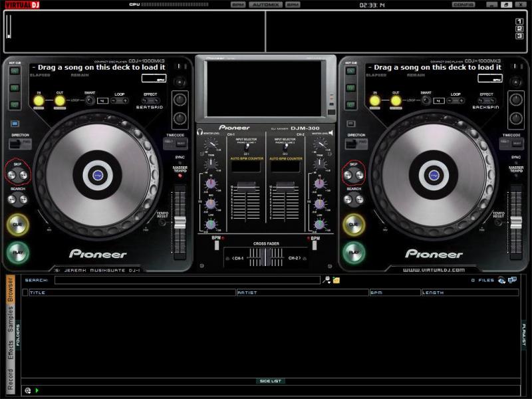532x399 pixels.
Task: Search forward on the right deck
Action: point(360,199)
